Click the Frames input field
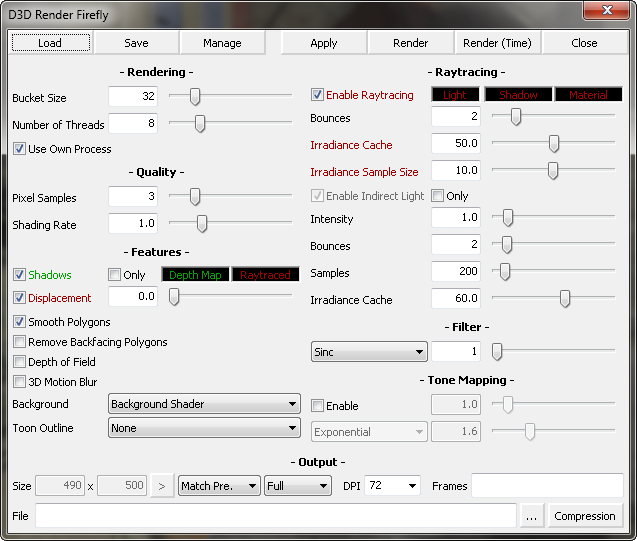 [x=547, y=486]
